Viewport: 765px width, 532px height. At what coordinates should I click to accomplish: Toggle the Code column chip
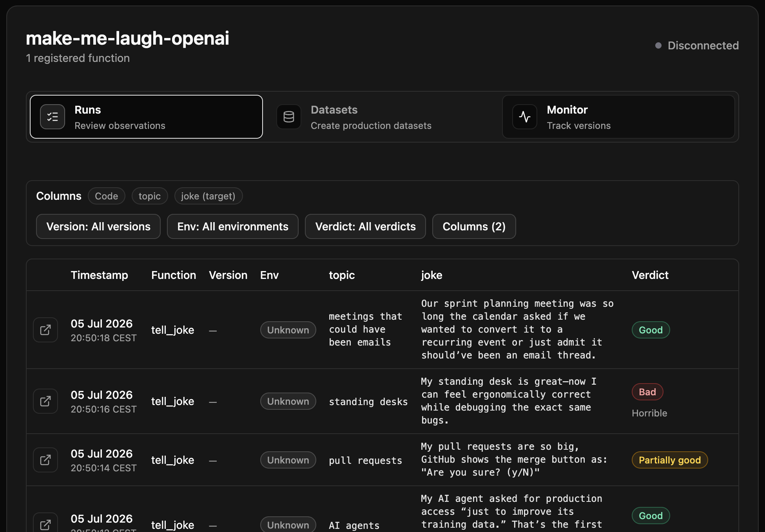click(106, 196)
